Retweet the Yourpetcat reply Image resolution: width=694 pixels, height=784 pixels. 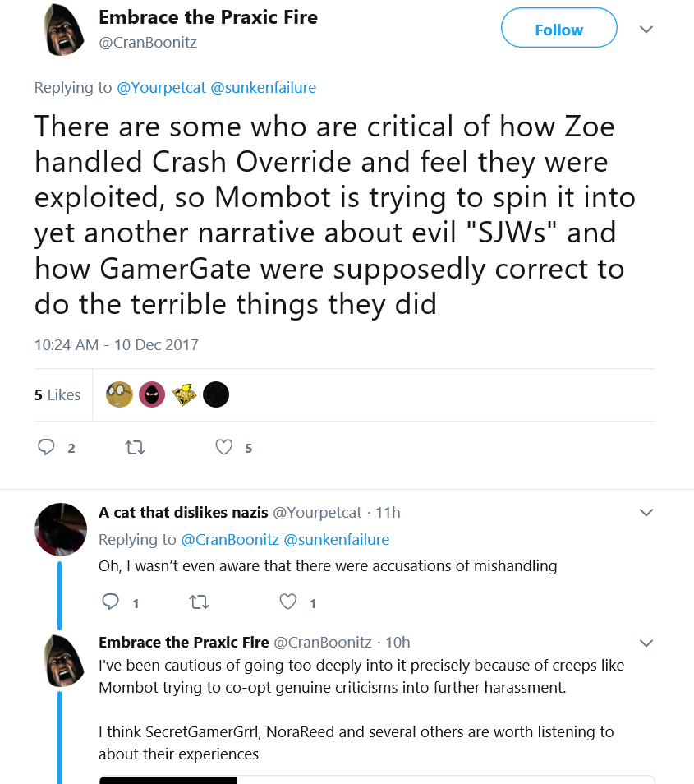(200, 602)
